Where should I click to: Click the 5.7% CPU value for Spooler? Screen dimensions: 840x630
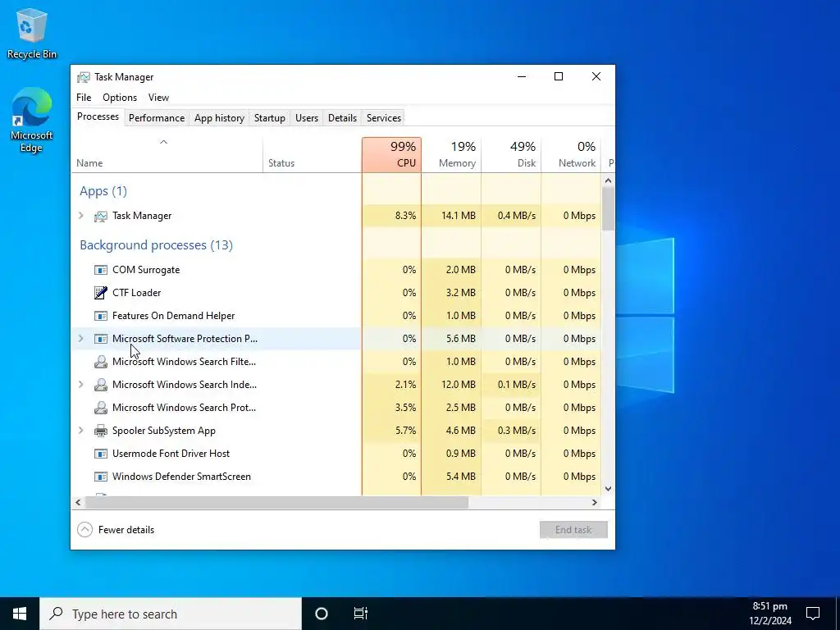coord(405,431)
